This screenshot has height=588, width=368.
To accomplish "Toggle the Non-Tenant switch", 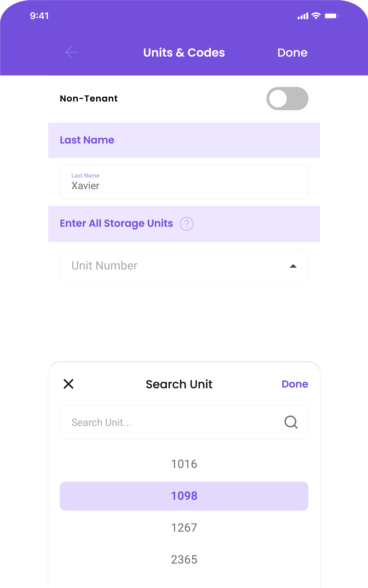I will click(287, 99).
